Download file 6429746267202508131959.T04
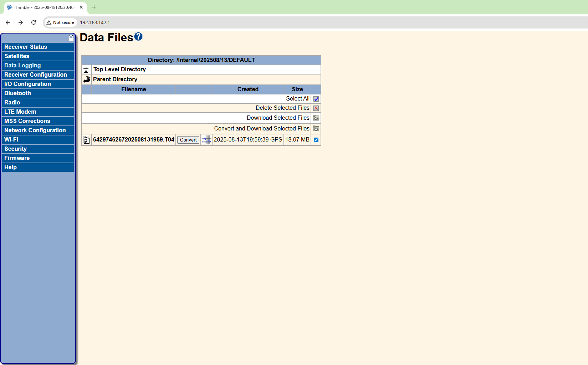Image resolution: width=588 pixels, height=365 pixels. tap(133, 140)
